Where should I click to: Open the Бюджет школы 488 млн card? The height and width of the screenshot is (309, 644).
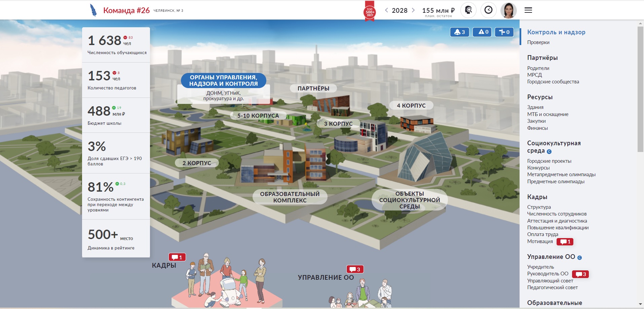tap(116, 115)
